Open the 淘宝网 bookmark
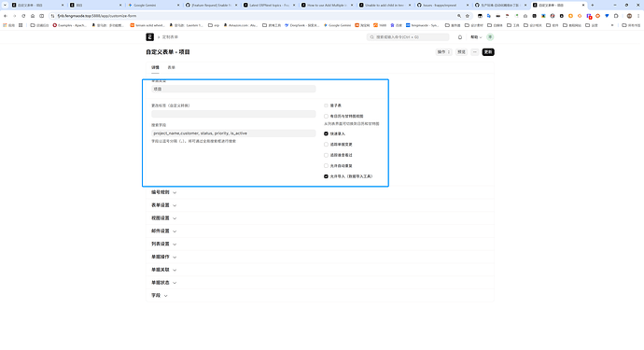Screen dimensions: 644x350 362,25
